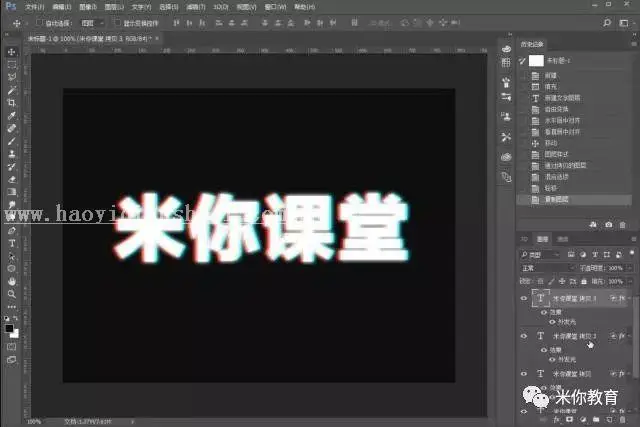Select the Healing Brush tool
This screenshot has width=640, height=427.
point(11,128)
